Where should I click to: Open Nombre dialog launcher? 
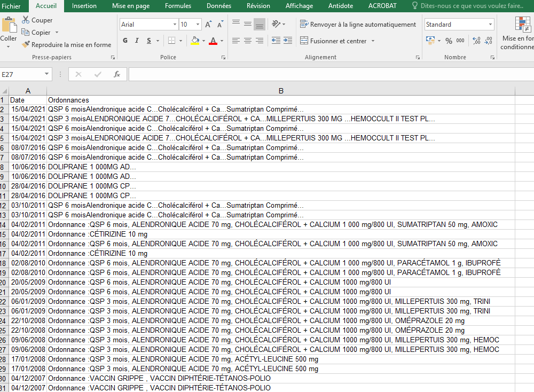pos(492,58)
